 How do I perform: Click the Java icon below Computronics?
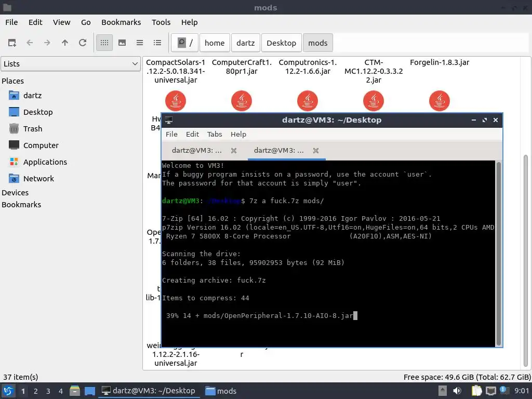[308, 101]
